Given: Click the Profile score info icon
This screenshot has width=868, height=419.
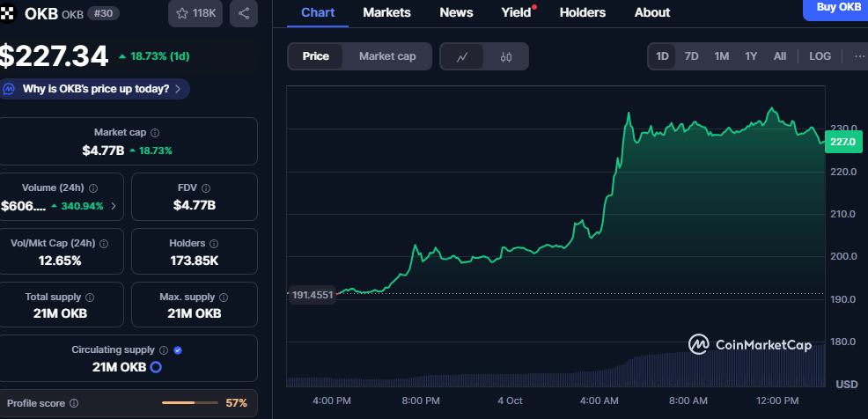Looking at the screenshot, I should point(74,403).
